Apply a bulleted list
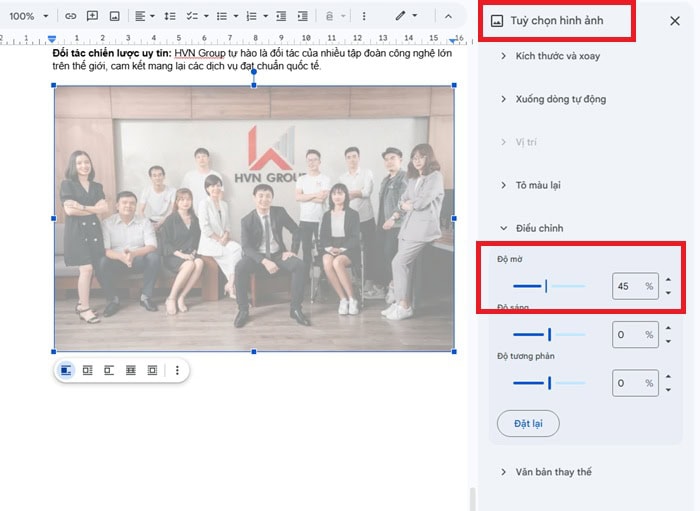 point(222,17)
